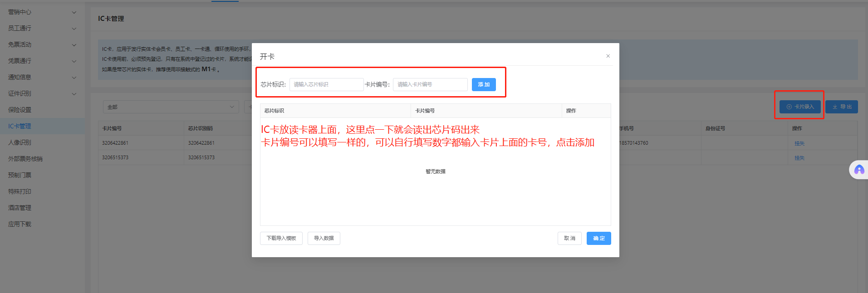The width and height of the screenshot is (868, 293).
Task: Click 挂失 link for card 3206515373
Action: (799, 158)
